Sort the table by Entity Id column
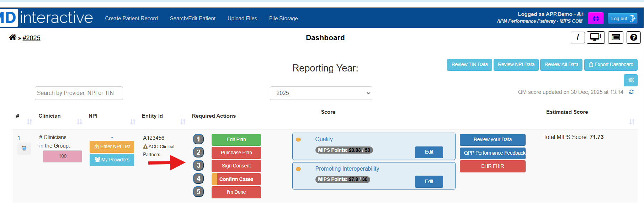644x203 pixels. click(183, 122)
